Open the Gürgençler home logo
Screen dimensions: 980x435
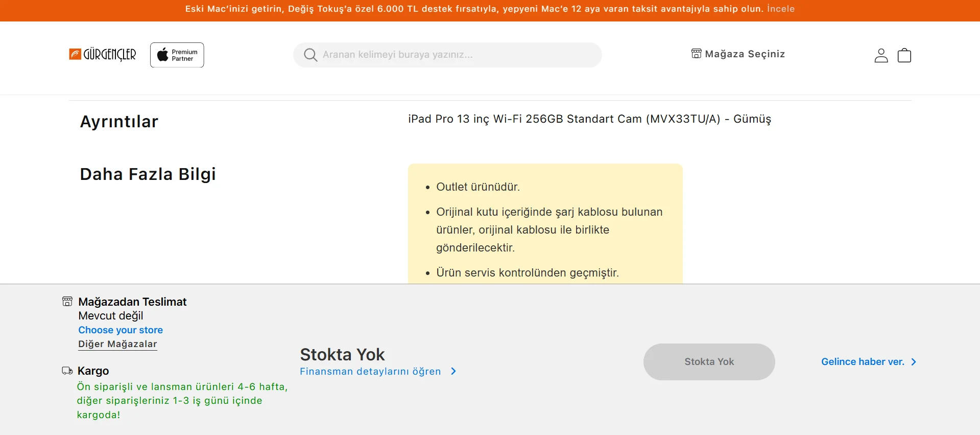tap(103, 54)
